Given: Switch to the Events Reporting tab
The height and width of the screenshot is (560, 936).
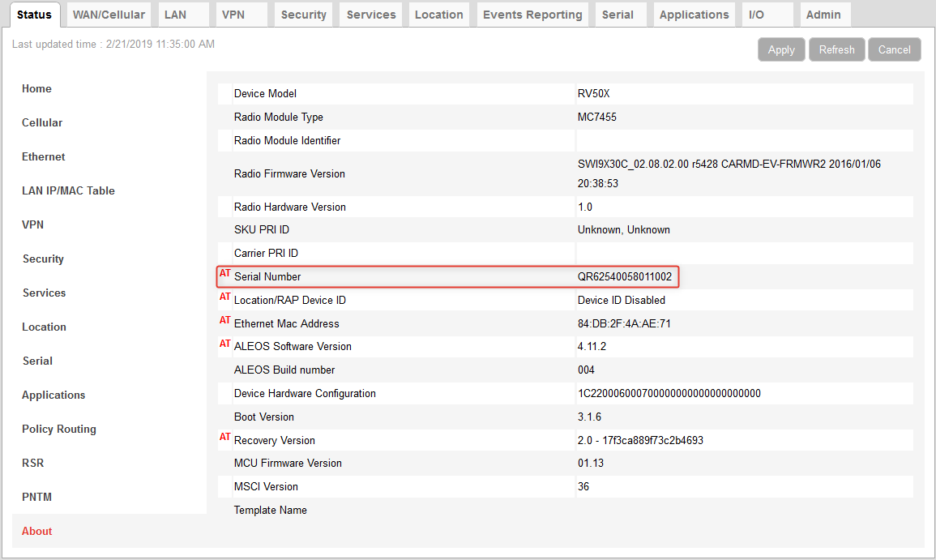Looking at the screenshot, I should [532, 14].
